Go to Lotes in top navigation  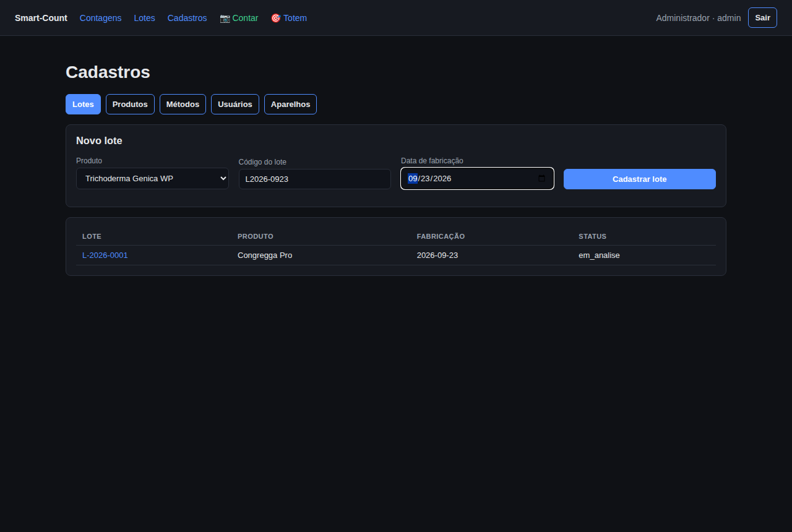coord(145,18)
